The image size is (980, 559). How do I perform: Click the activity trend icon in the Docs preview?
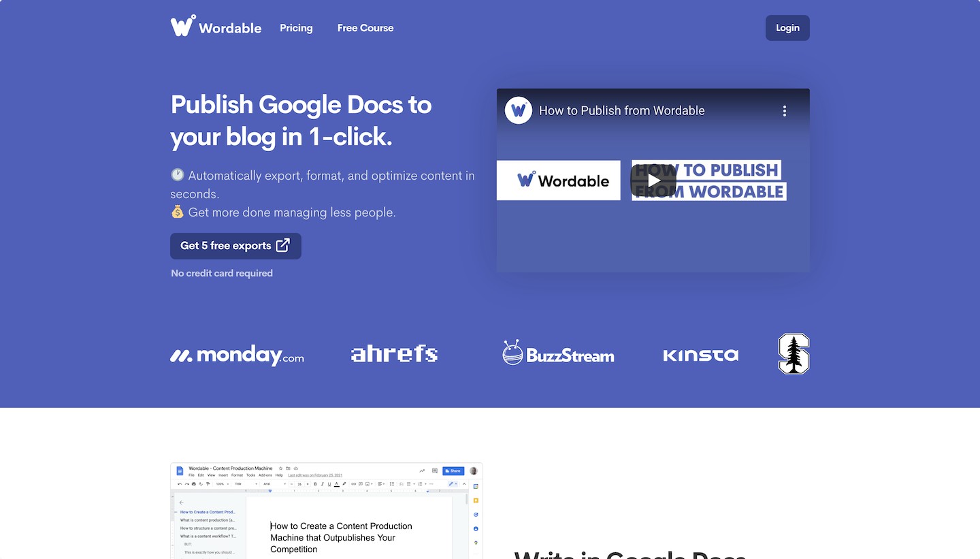422,470
